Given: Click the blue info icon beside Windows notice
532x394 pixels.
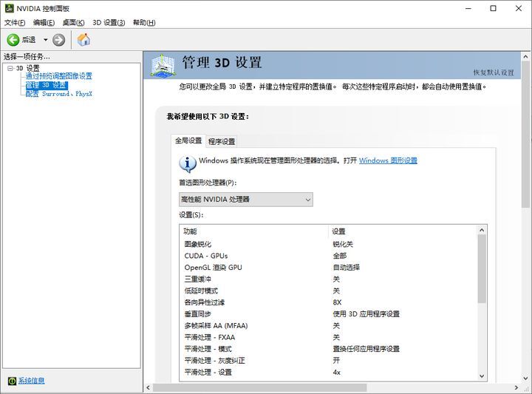Looking at the screenshot, I should [x=187, y=164].
